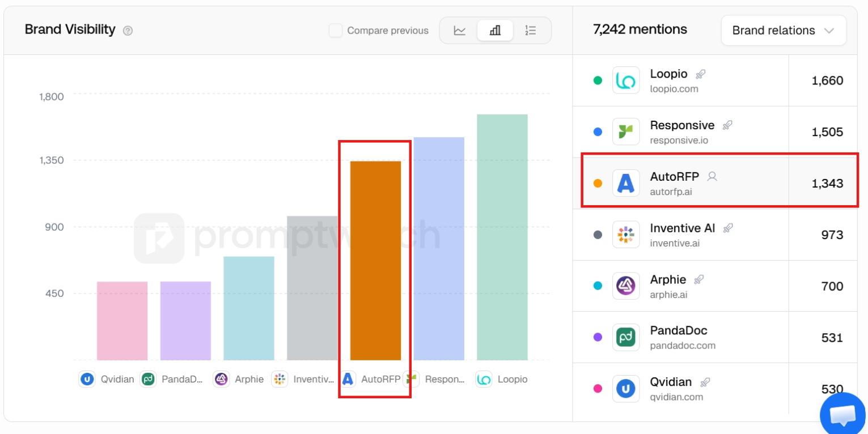Click the Qvidian logo in mentions list

point(626,389)
